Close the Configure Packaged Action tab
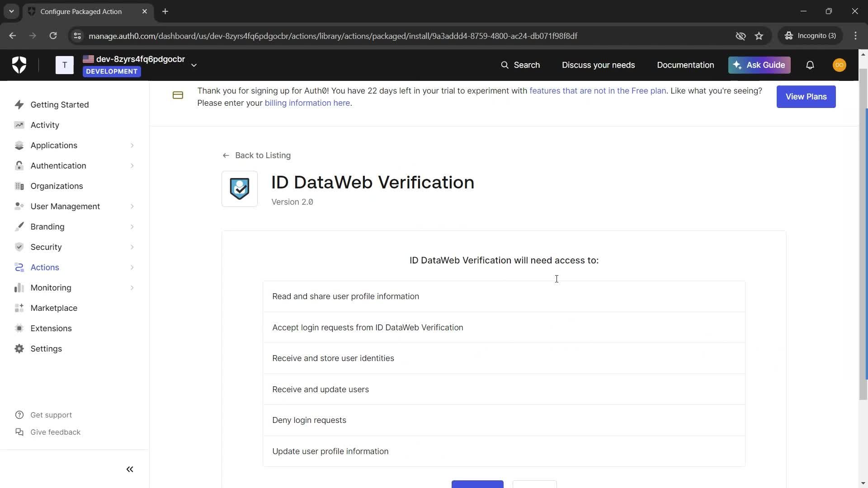Viewport: 868px width, 488px height. coord(145,12)
